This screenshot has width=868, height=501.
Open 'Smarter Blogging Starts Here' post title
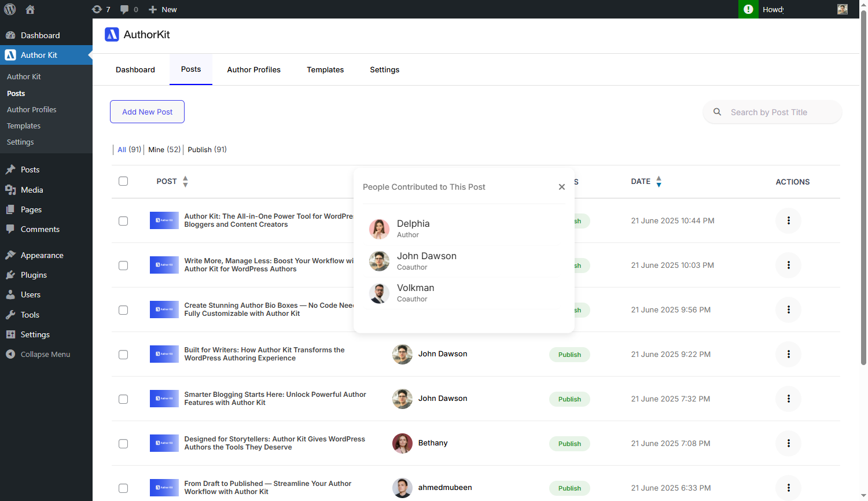[275, 399]
